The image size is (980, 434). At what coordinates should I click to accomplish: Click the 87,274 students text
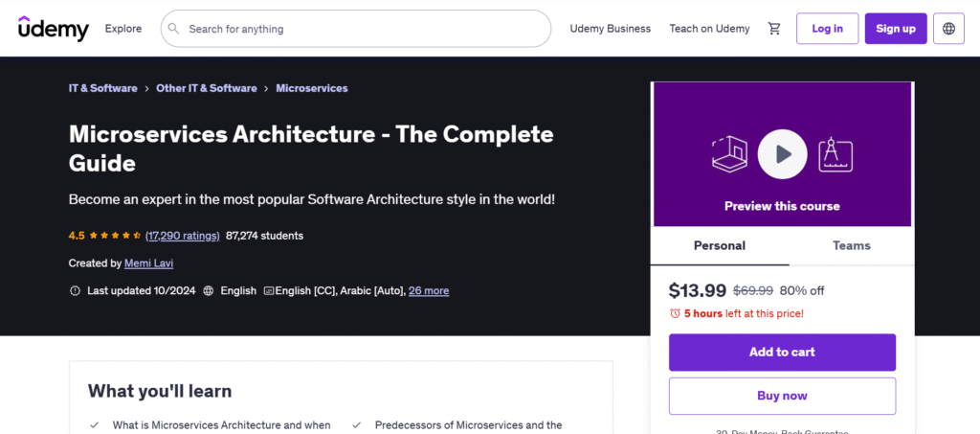tap(264, 236)
